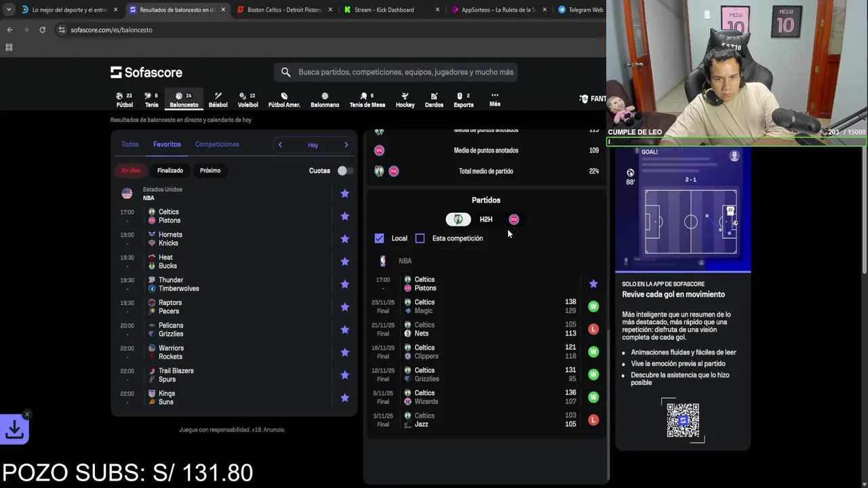
Task: Switch to the Competiciones tab
Action: tap(217, 144)
